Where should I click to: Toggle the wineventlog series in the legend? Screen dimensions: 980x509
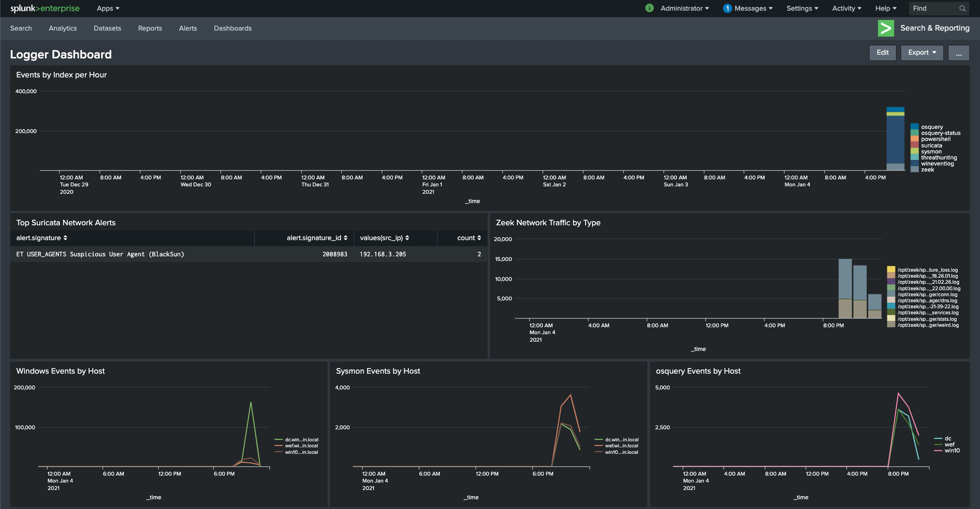(937, 164)
